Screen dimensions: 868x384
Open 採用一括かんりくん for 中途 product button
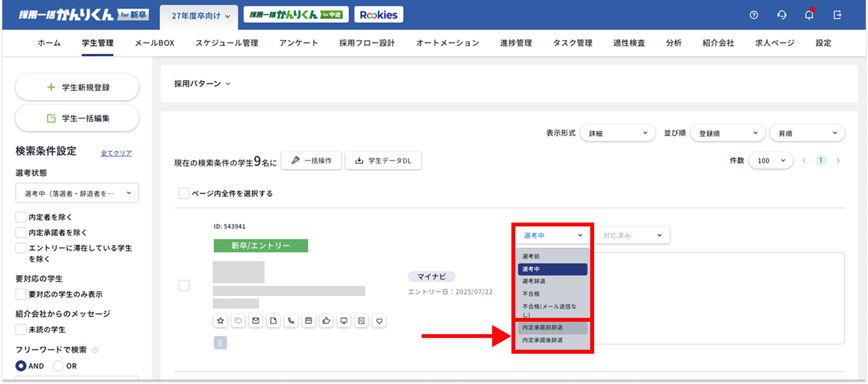(296, 15)
